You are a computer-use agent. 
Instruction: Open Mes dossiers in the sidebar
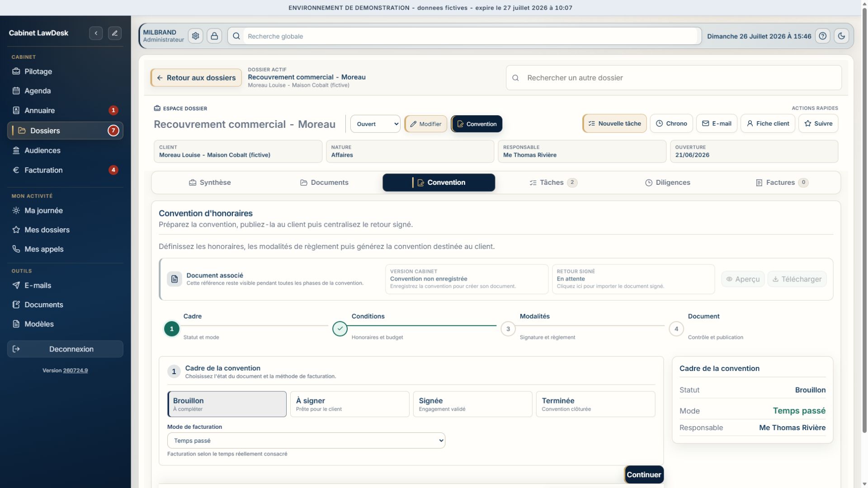(65, 230)
